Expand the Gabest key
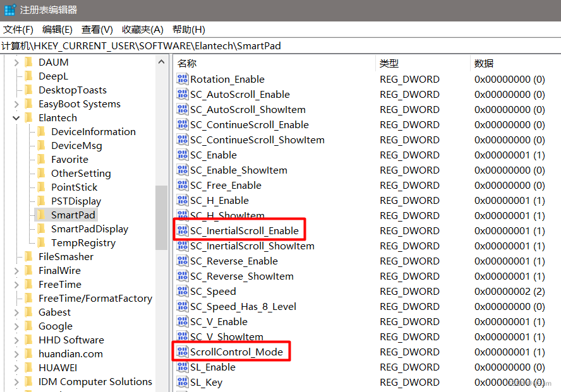Viewport: 561px width, 392px height. point(16,312)
